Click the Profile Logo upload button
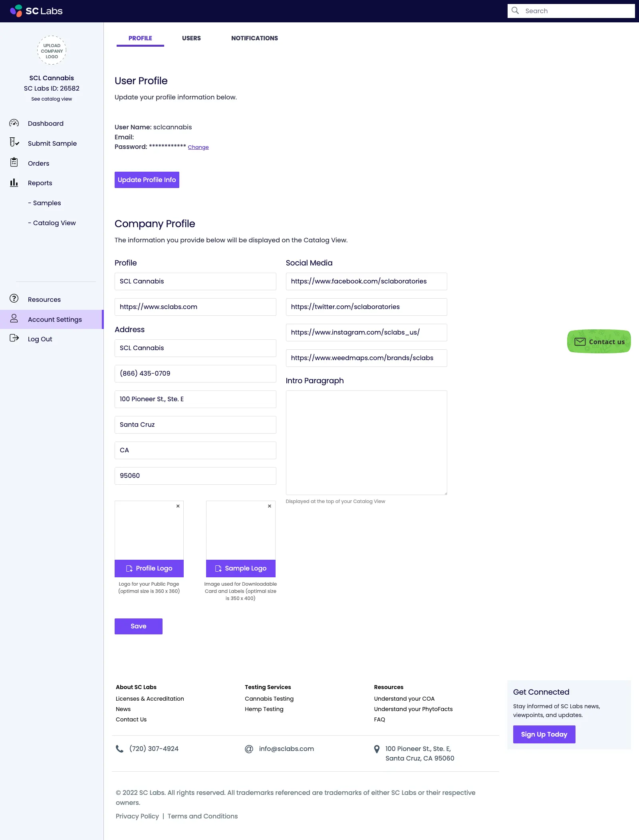The height and width of the screenshot is (840, 639). point(149,569)
